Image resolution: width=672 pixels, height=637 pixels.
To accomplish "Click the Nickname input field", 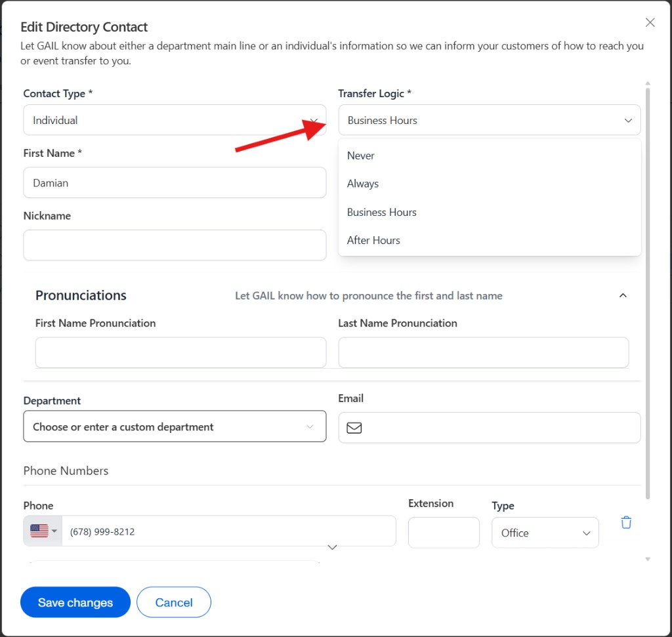I will pyautogui.click(x=175, y=245).
